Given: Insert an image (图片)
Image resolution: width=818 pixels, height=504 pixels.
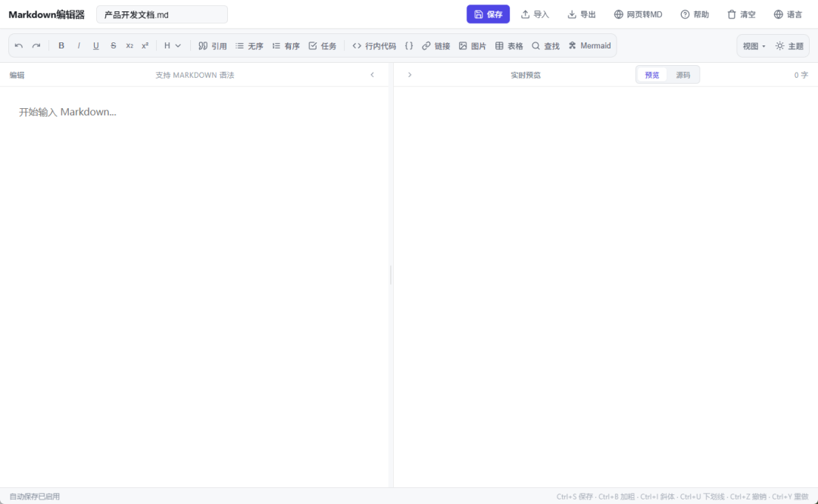Looking at the screenshot, I should click(472, 46).
